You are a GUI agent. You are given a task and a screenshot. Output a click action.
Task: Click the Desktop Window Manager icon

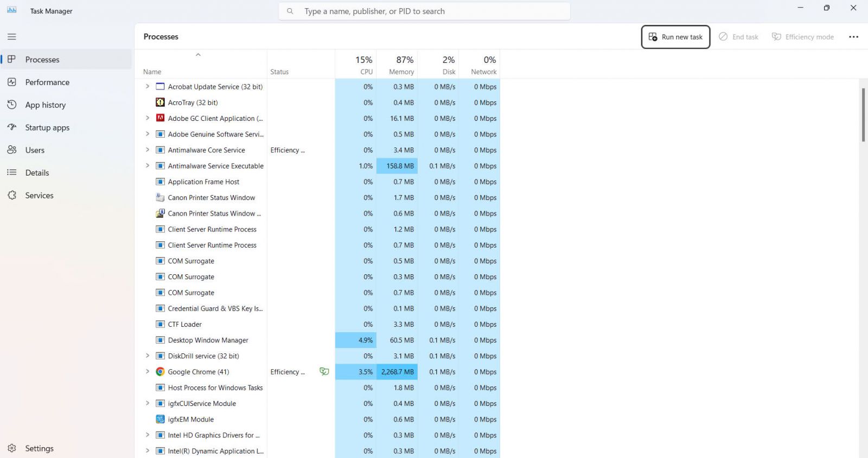(x=160, y=340)
